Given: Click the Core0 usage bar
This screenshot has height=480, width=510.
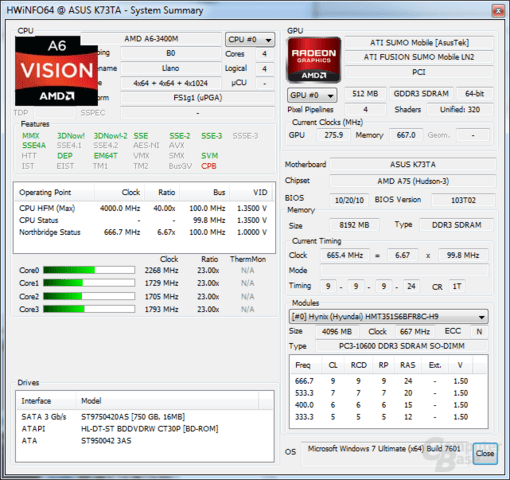Looking at the screenshot, I should click(x=89, y=270).
